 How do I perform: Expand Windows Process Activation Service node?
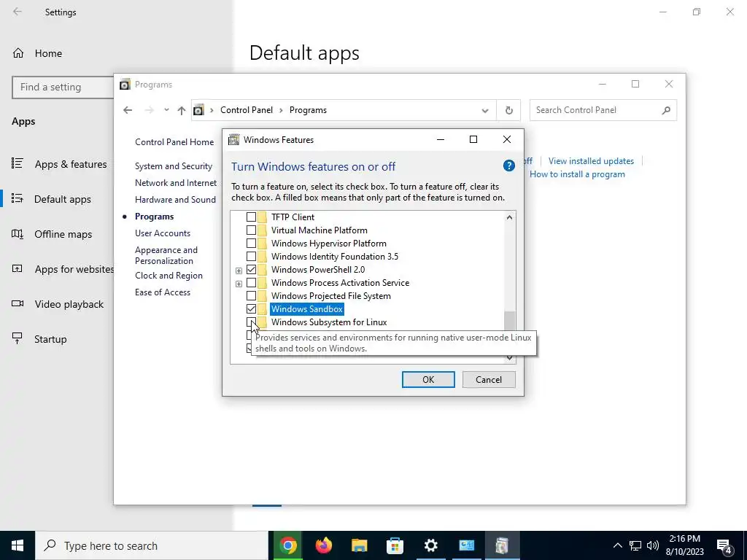click(x=239, y=284)
